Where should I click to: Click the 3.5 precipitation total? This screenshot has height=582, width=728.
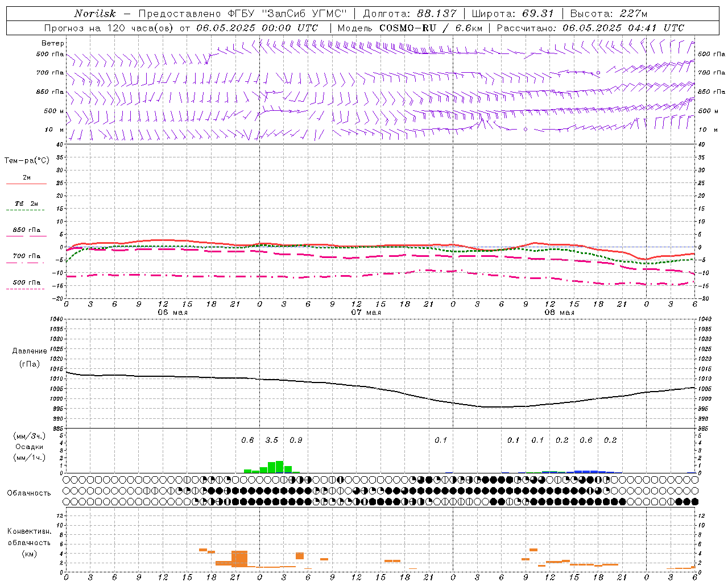point(272,440)
